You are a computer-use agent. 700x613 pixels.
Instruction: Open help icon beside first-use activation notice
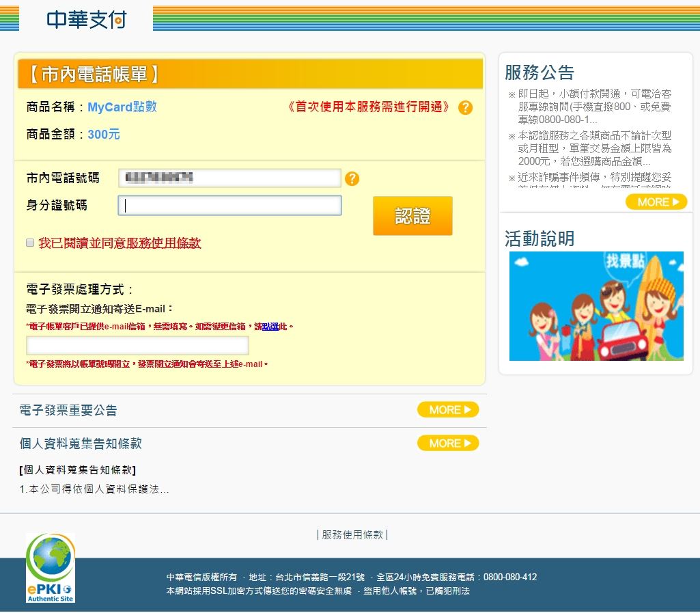tap(465, 108)
